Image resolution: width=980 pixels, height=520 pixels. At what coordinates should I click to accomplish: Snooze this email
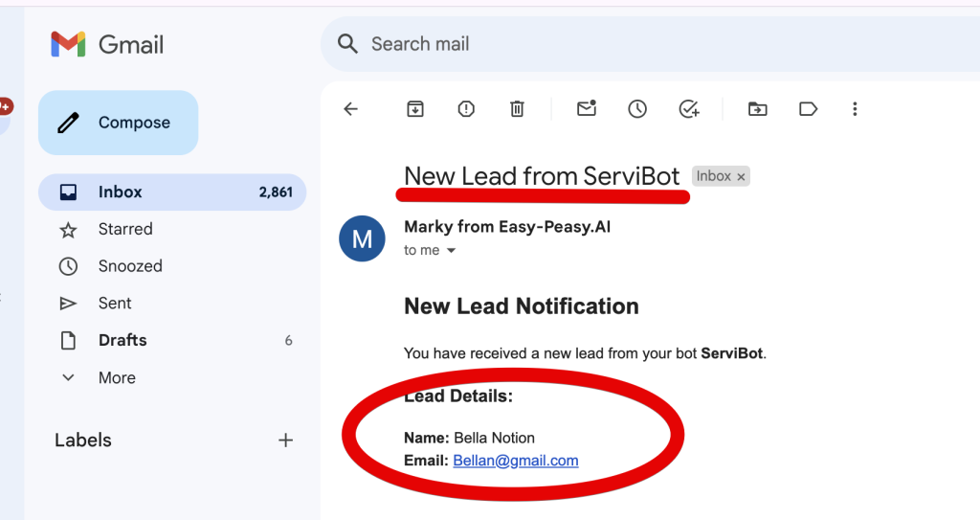tap(637, 109)
